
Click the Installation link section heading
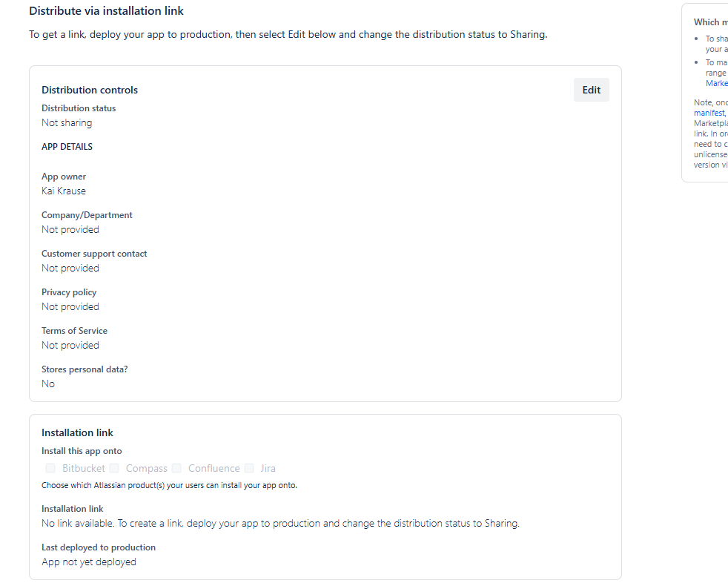pos(77,432)
